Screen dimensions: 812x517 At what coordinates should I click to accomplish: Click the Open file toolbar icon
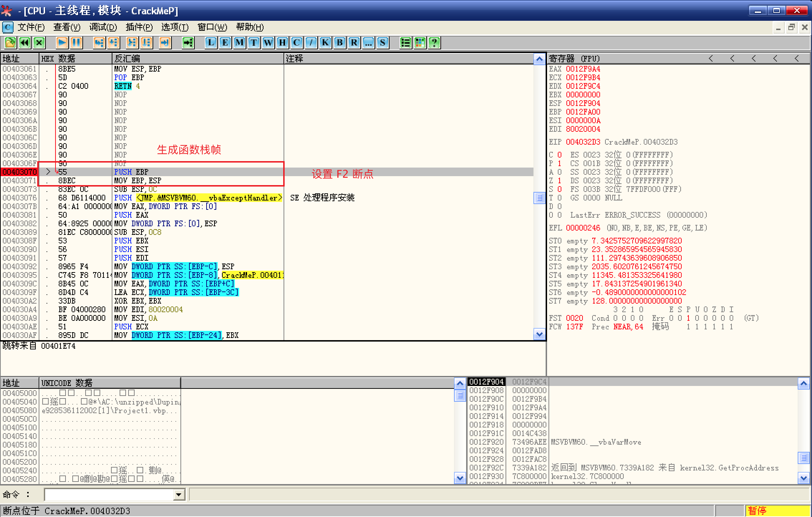[x=10, y=43]
